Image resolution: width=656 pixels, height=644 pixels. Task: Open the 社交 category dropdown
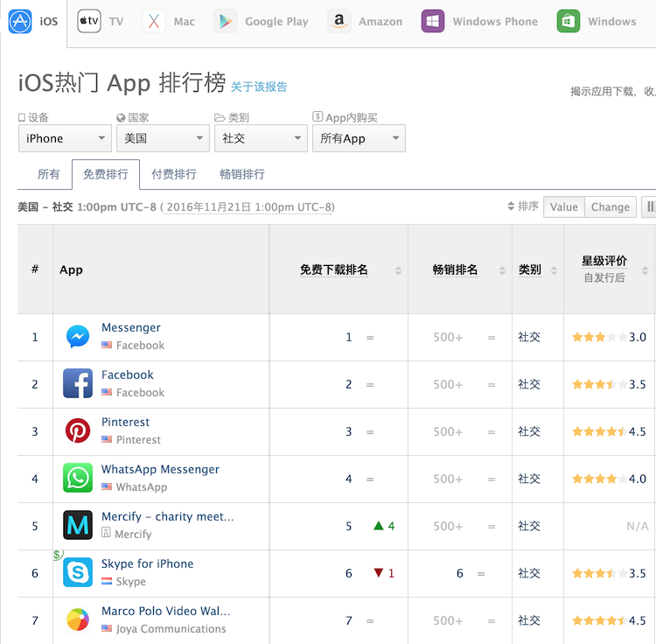261,138
